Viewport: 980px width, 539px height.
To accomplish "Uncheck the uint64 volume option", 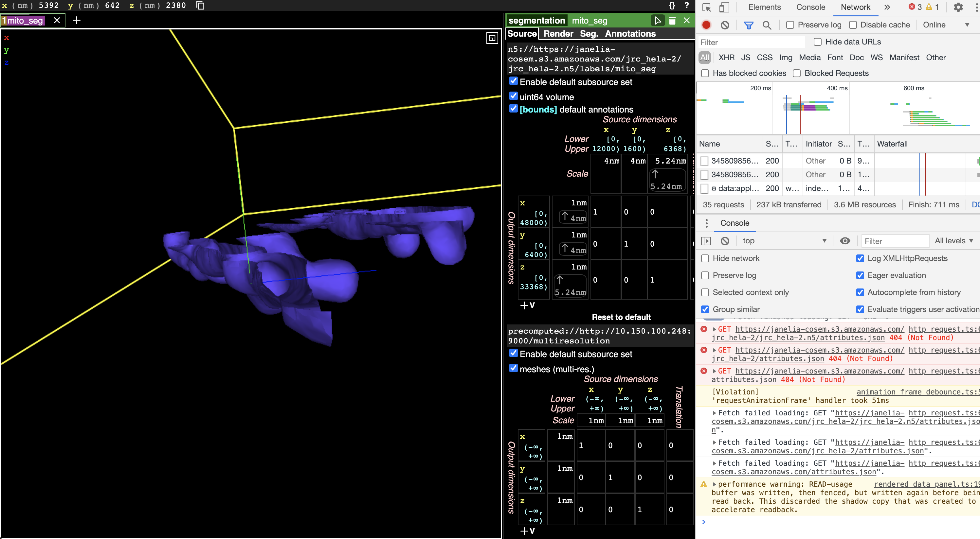I will [514, 96].
